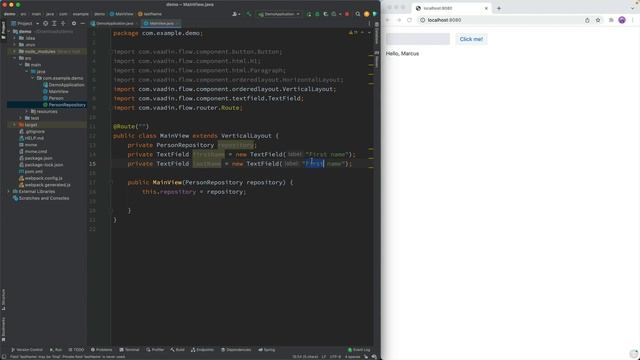Image resolution: width=640 pixels, height=360 pixels.
Task: Open the Problems tool window tab
Action: click(101, 350)
